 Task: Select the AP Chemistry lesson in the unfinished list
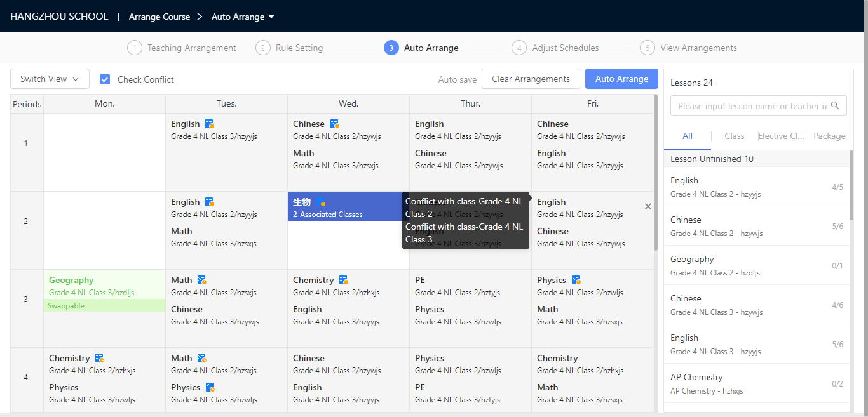coord(756,383)
